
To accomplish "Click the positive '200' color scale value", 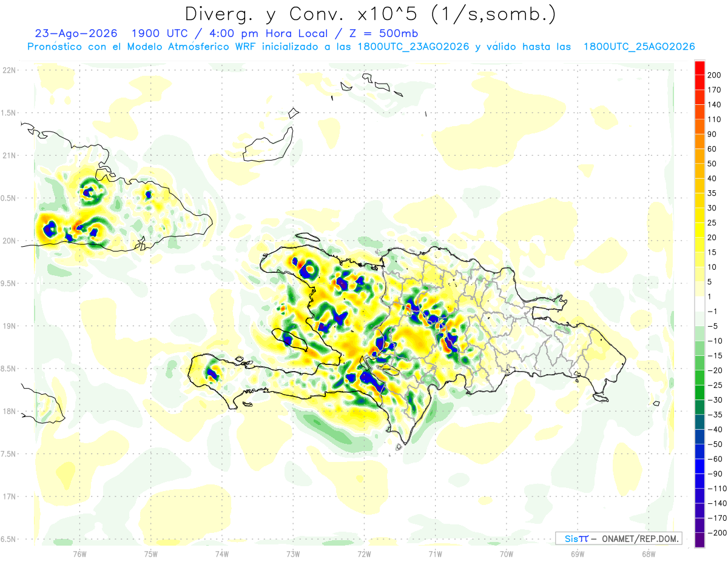I will pyautogui.click(x=714, y=75).
